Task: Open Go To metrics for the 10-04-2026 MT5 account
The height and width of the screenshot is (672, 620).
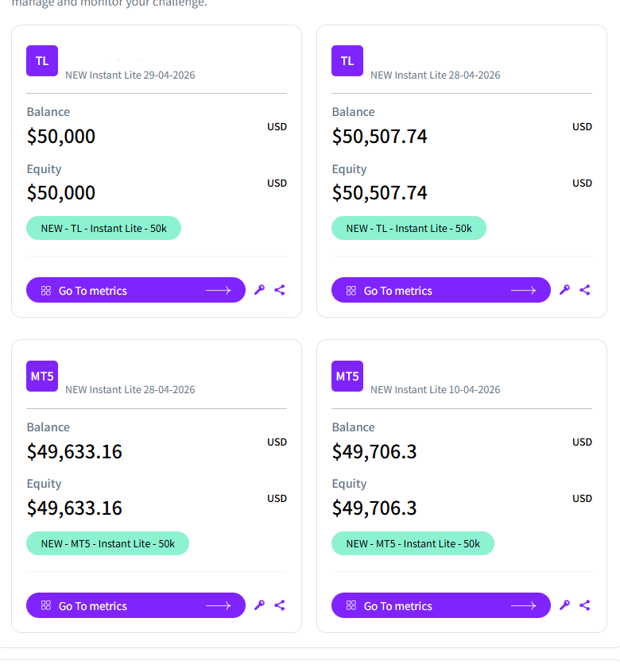Action: (x=441, y=605)
